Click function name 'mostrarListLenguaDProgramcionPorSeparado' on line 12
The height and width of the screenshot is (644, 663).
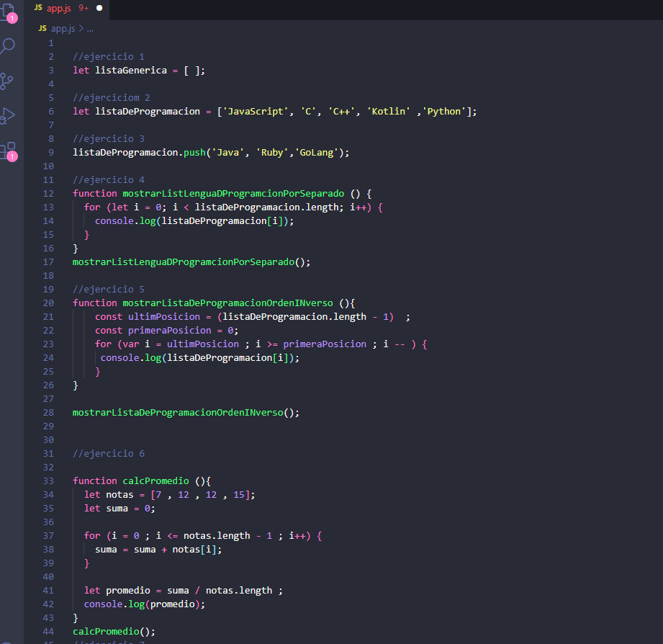(233, 193)
